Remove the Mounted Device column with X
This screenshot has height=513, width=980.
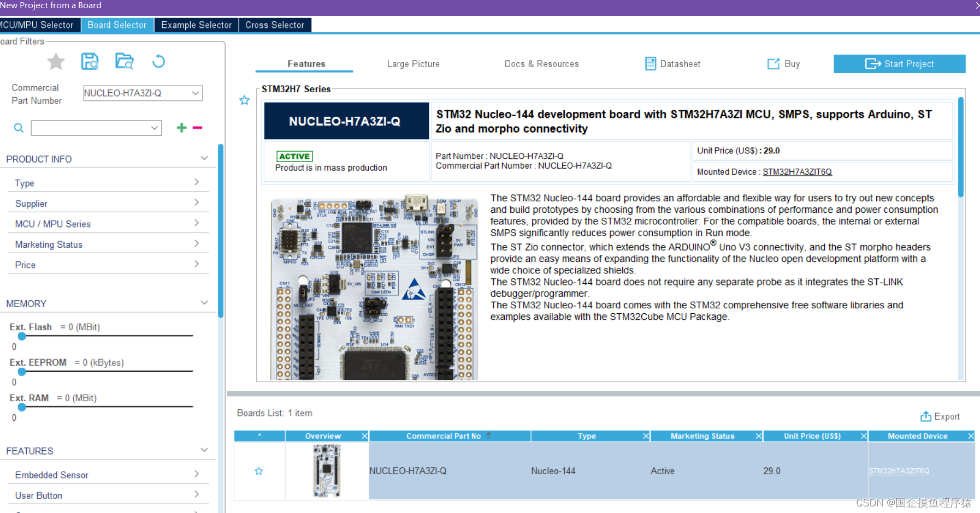click(x=971, y=436)
